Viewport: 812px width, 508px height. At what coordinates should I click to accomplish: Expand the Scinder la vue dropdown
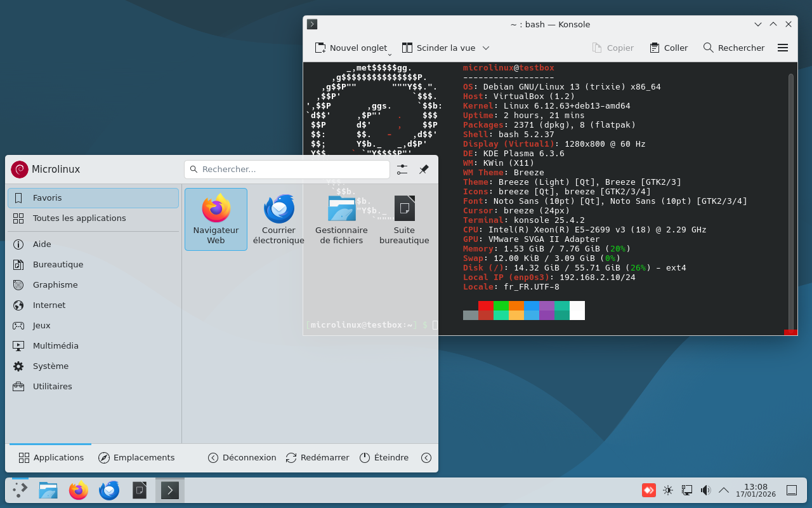pyautogui.click(x=486, y=48)
